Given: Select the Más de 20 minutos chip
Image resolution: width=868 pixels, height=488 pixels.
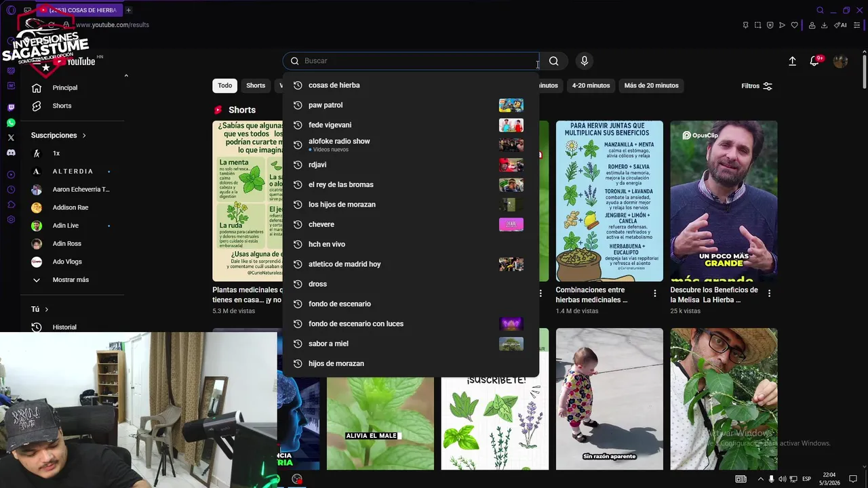Looking at the screenshot, I should (x=651, y=85).
